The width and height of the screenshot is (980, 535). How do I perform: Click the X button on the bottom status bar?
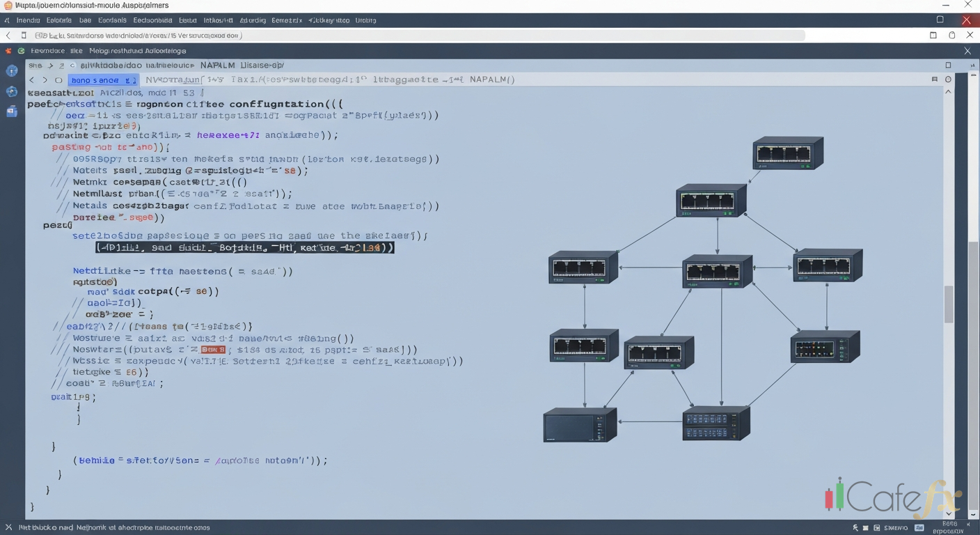8,527
